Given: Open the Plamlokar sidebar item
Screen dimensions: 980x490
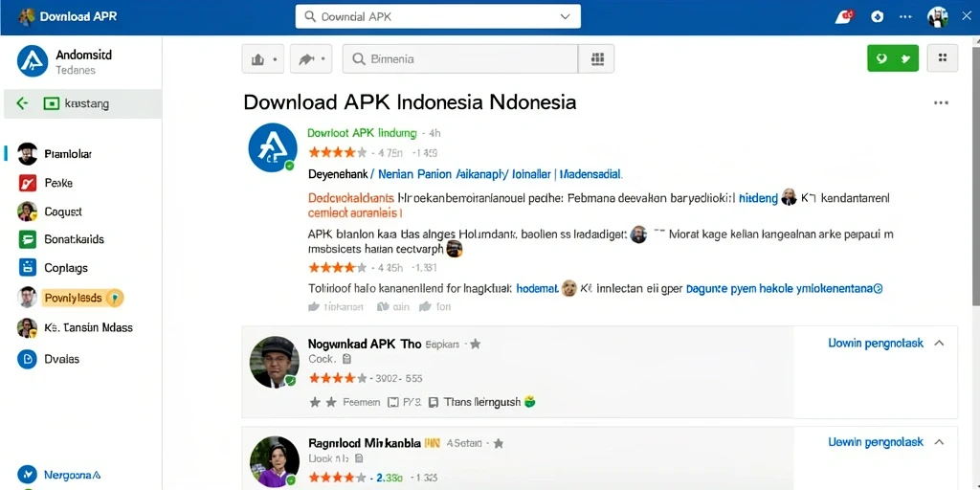Looking at the screenshot, I should click(68, 154).
